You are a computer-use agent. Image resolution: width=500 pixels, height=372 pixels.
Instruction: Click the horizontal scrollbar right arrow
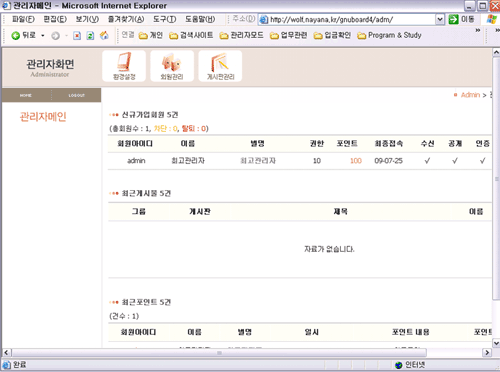point(487,352)
